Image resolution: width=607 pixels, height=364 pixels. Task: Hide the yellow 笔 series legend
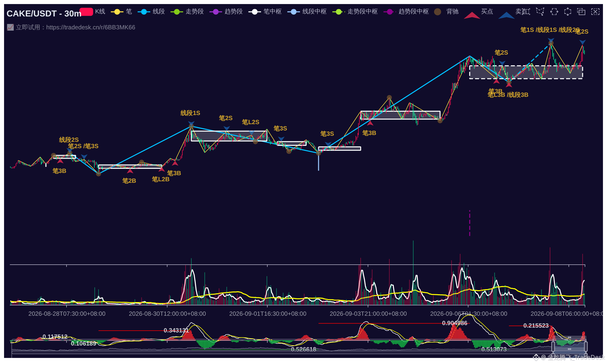[122, 12]
